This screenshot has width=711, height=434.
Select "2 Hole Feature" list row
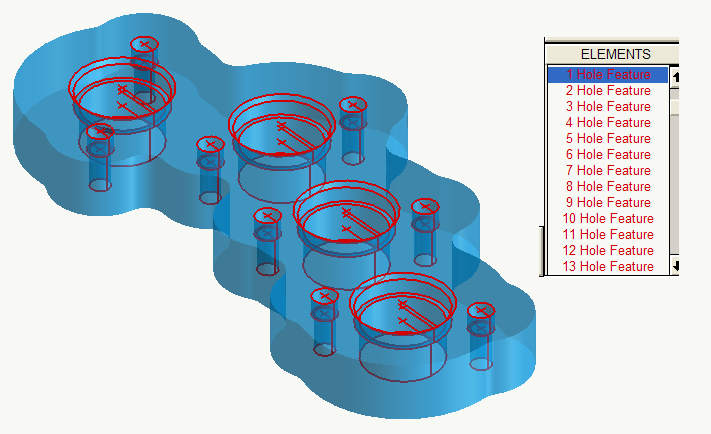608,90
